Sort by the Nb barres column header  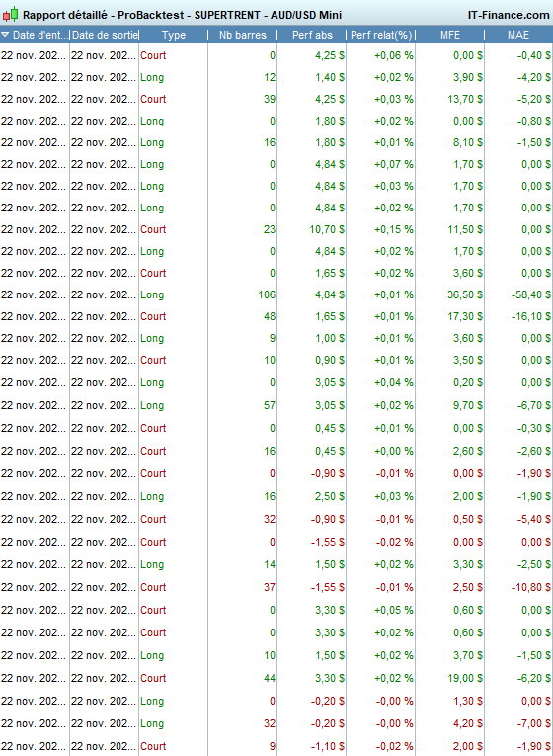(242, 35)
